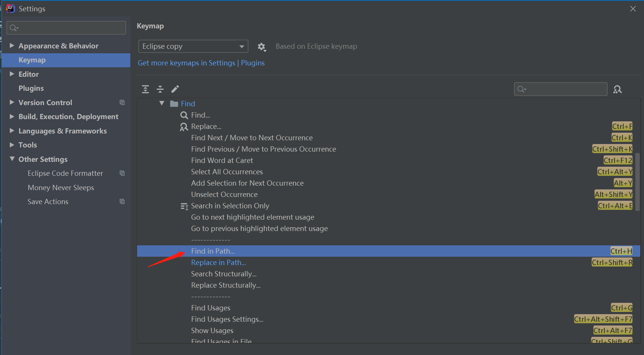
Task: Click the Alt+Shift+Y shortcut badge
Action: pyautogui.click(x=613, y=194)
